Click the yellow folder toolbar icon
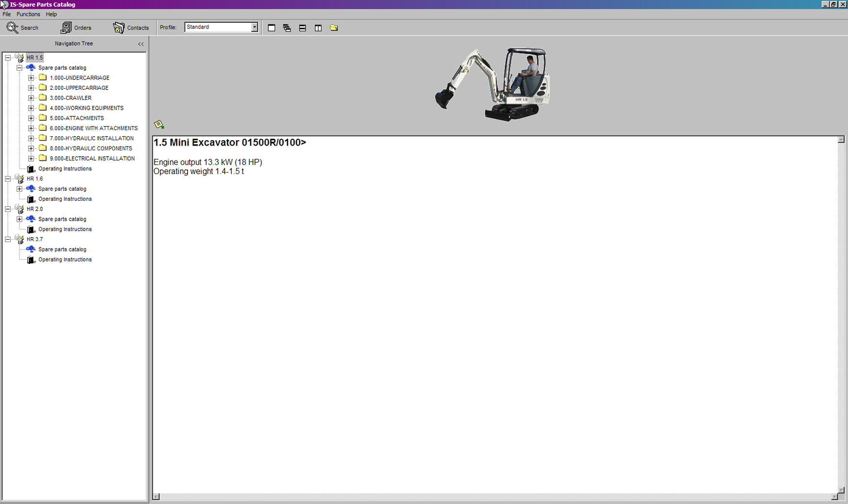848x504 pixels. (x=334, y=28)
